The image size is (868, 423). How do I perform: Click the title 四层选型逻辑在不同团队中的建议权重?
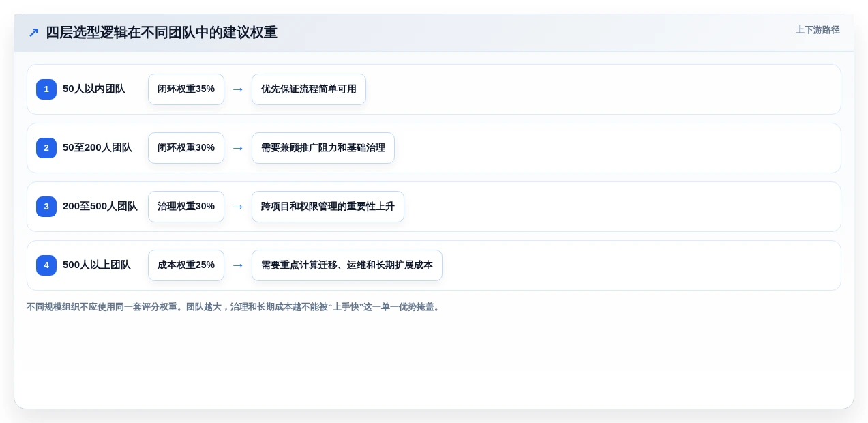tap(162, 33)
